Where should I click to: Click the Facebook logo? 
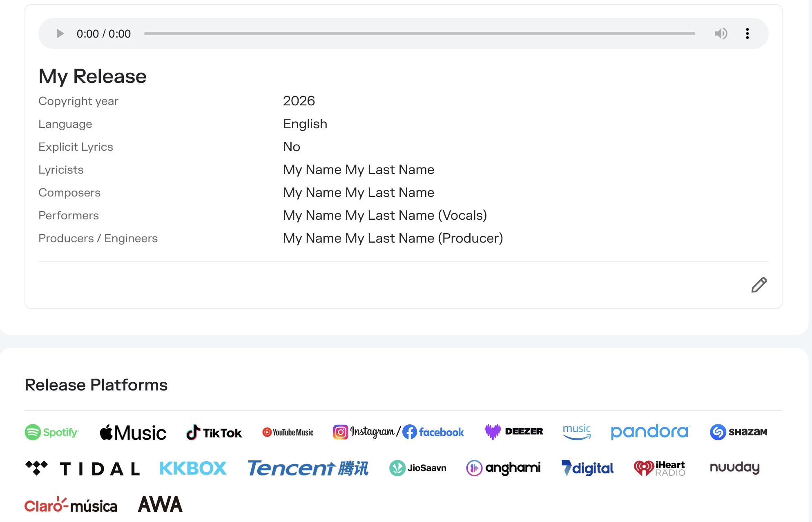click(x=433, y=432)
